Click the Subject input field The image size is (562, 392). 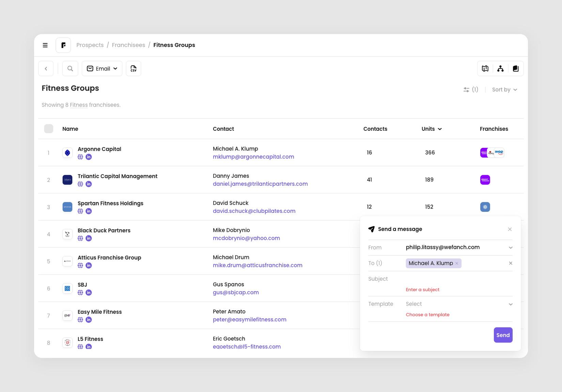[459, 279]
